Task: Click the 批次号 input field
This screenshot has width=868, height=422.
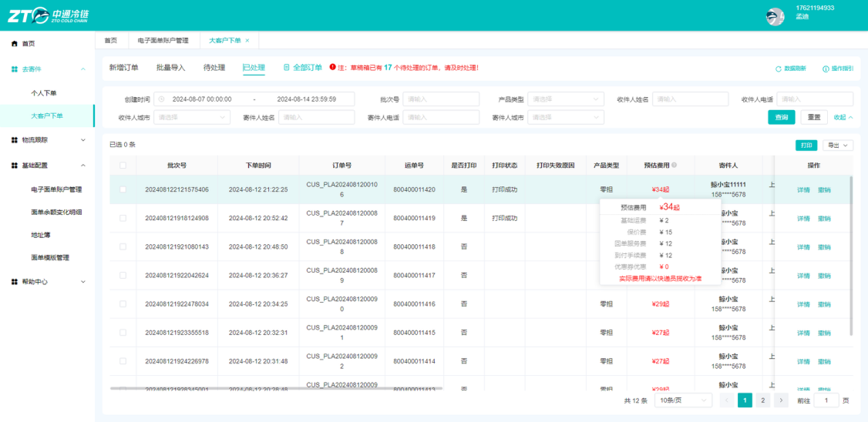Action: 441,99
